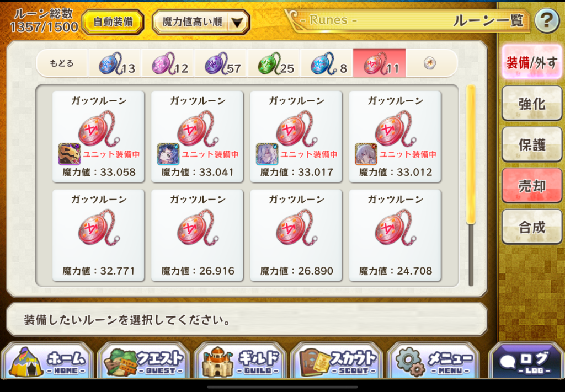Image resolution: width=565 pixels, height=392 pixels.
Task: Click the 自動装備 auto-equip button
Action: tap(113, 22)
